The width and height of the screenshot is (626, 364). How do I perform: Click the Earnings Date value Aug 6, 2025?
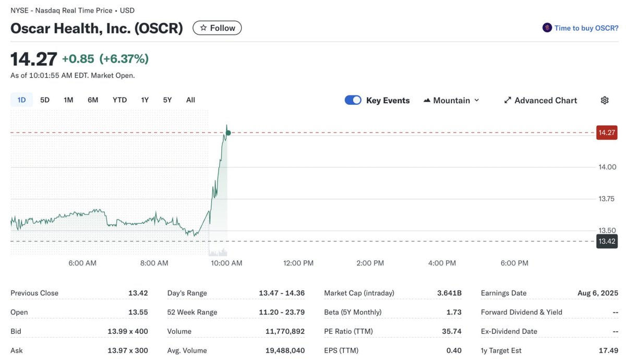tap(598, 293)
